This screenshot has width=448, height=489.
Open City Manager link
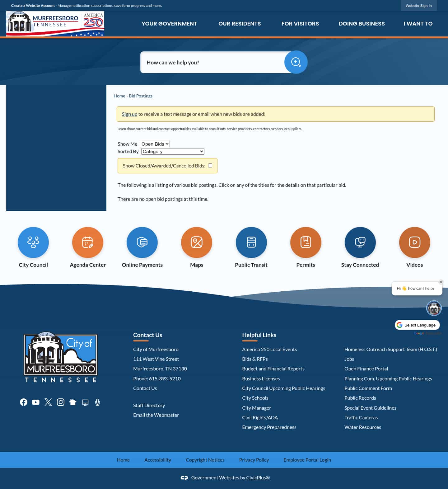point(257,408)
